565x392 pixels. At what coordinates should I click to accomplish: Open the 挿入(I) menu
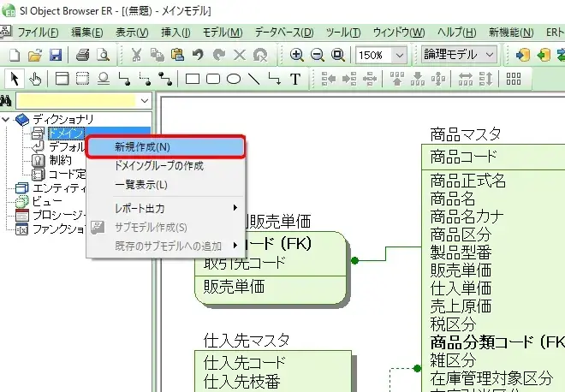click(x=175, y=33)
